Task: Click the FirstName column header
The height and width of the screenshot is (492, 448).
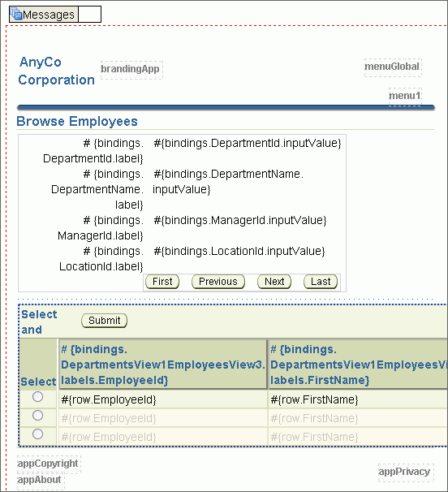Action: click(358, 365)
